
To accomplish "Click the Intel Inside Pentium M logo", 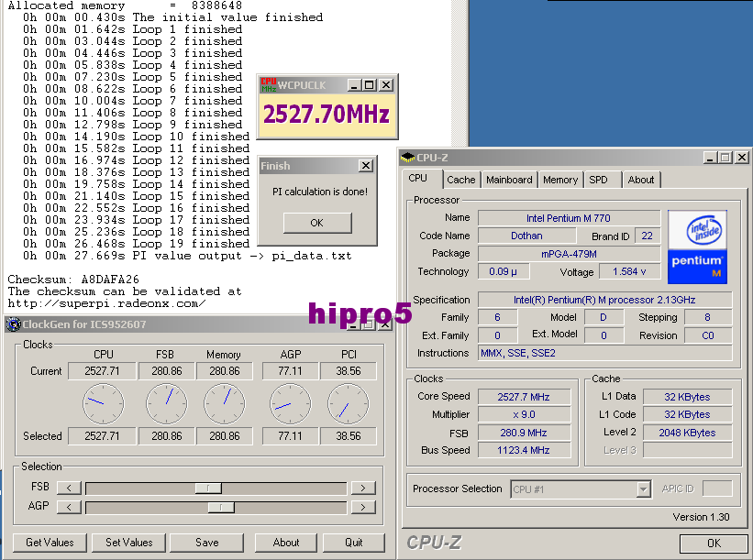I will (x=697, y=247).
